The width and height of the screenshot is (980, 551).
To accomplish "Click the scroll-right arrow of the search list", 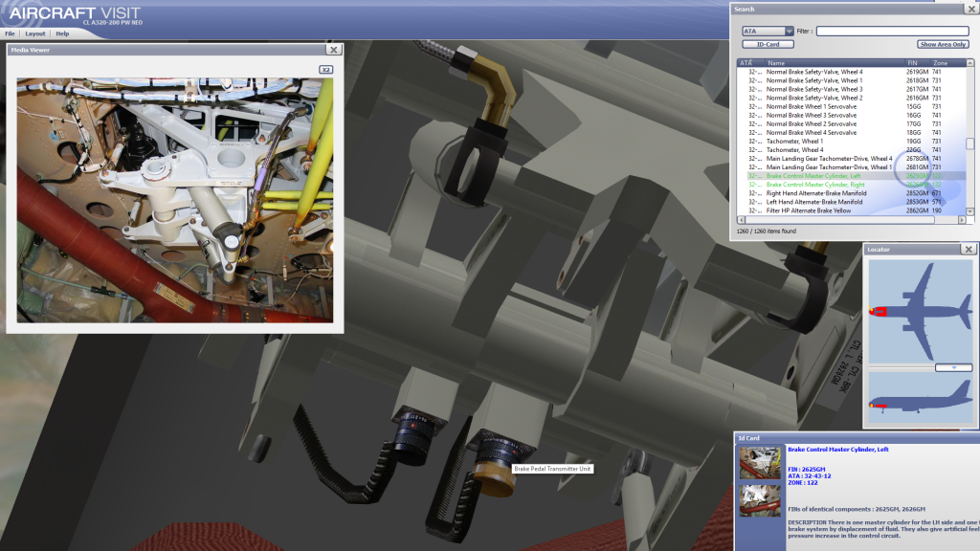I will click(x=962, y=220).
